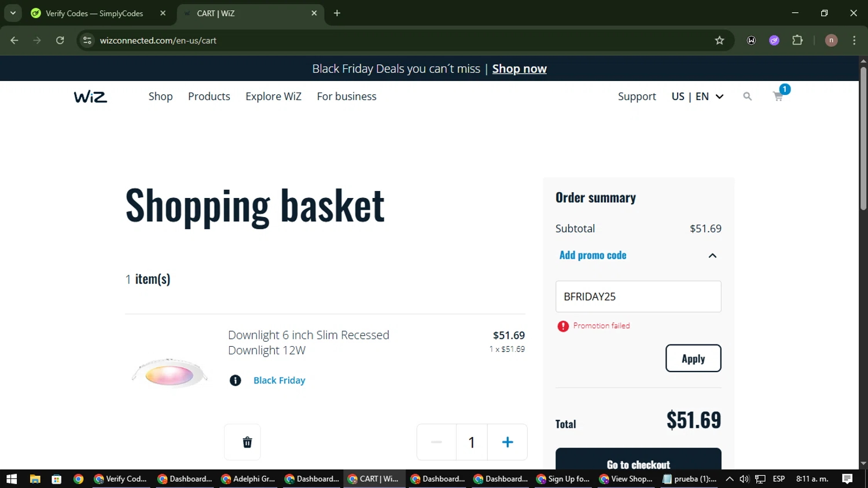
Task: Click the address bar URL
Action: [x=158, y=41]
